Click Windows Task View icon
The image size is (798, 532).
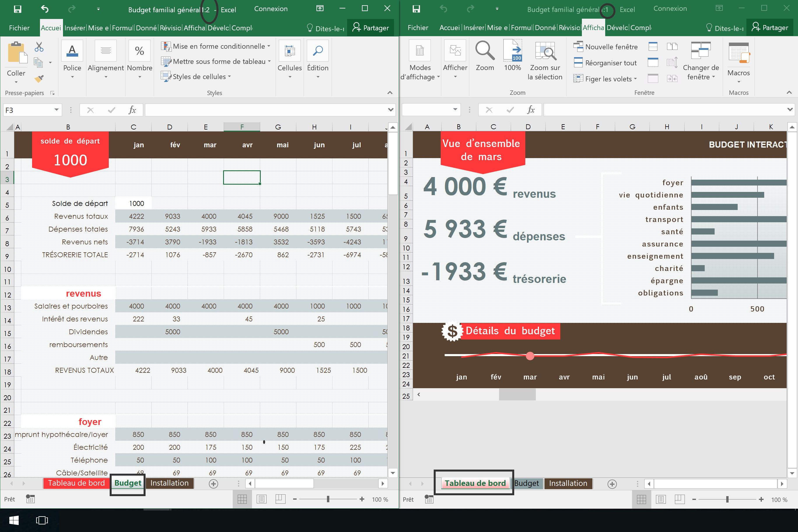pos(42,520)
